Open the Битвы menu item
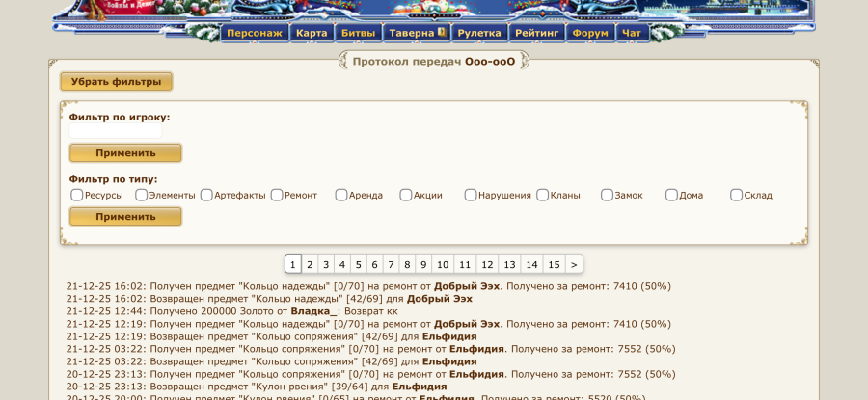The image size is (868, 400). (x=360, y=33)
